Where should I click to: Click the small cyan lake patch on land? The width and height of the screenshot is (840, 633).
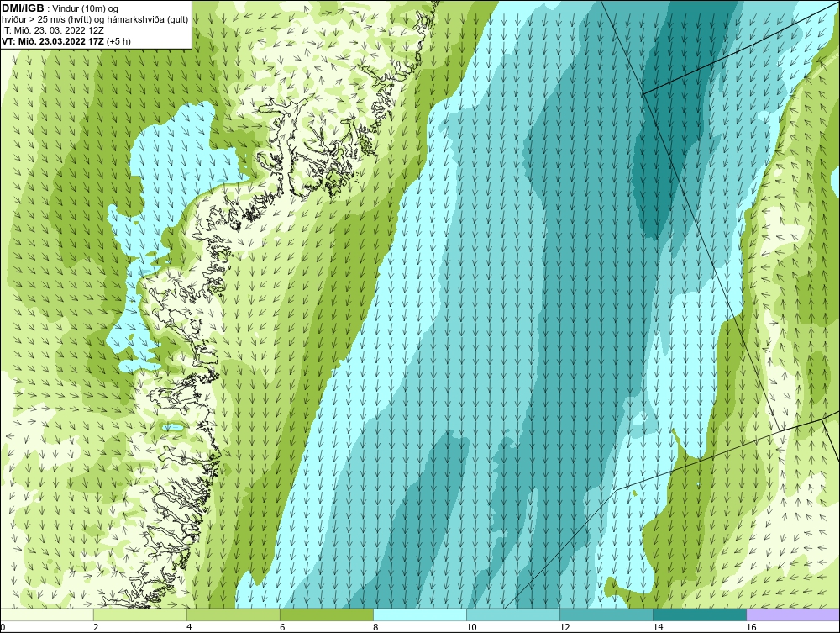(x=173, y=427)
